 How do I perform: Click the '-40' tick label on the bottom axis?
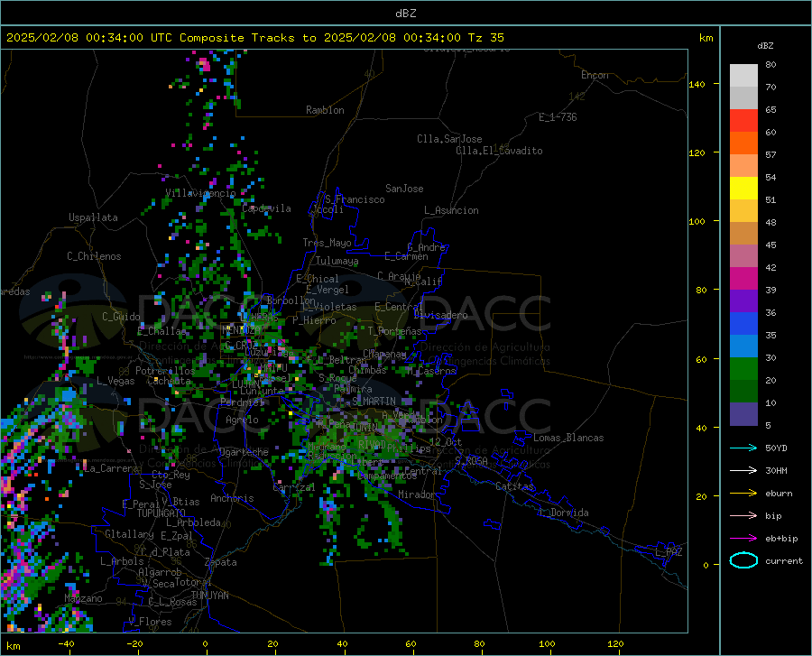(x=66, y=643)
